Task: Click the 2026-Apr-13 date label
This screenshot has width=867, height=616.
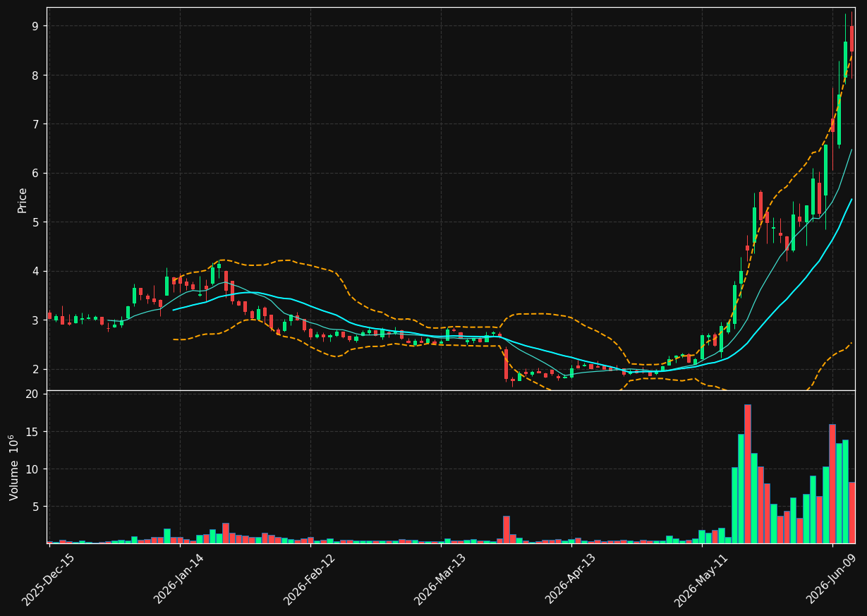Action: 570,579
